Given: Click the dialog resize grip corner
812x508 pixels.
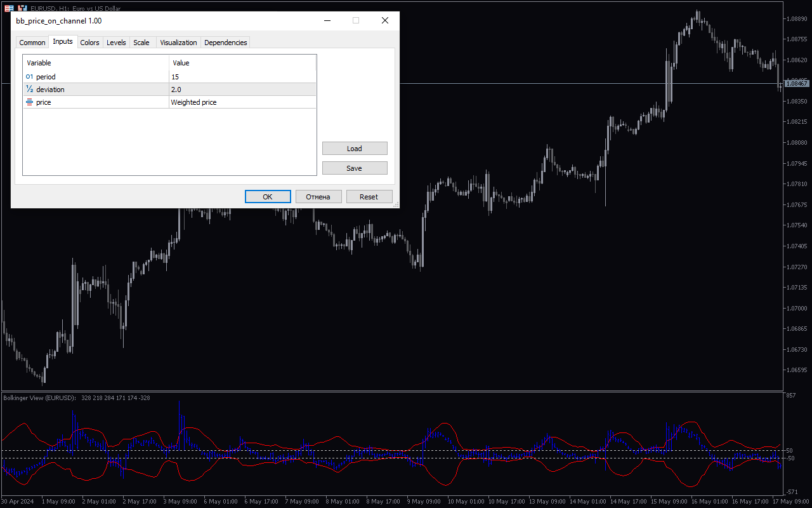Looking at the screenshot, I should click(x=396, y=204).
